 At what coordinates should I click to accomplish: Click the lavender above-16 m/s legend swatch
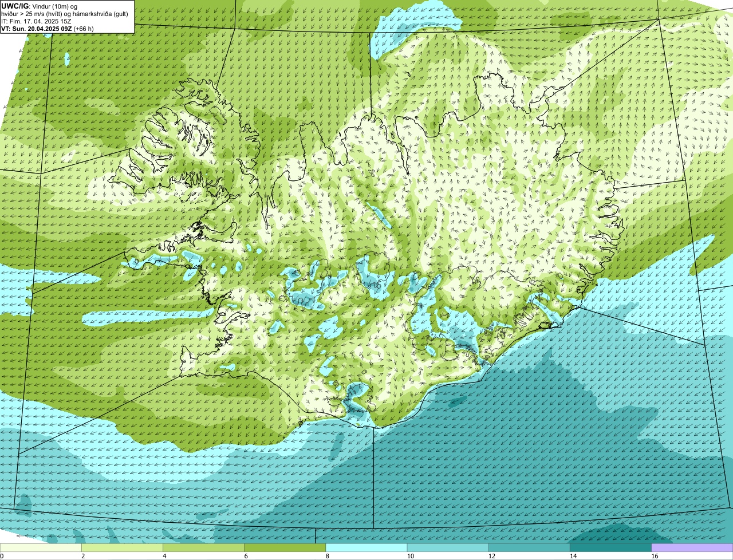692,547
